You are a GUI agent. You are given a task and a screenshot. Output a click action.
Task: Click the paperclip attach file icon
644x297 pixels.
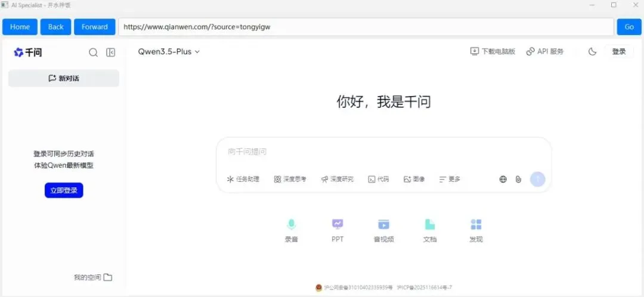[x=518, y=179]
